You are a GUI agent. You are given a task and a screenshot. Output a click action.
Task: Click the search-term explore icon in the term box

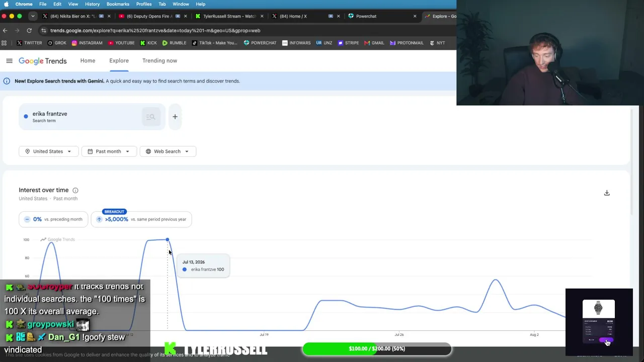click(x=150, y=117)
